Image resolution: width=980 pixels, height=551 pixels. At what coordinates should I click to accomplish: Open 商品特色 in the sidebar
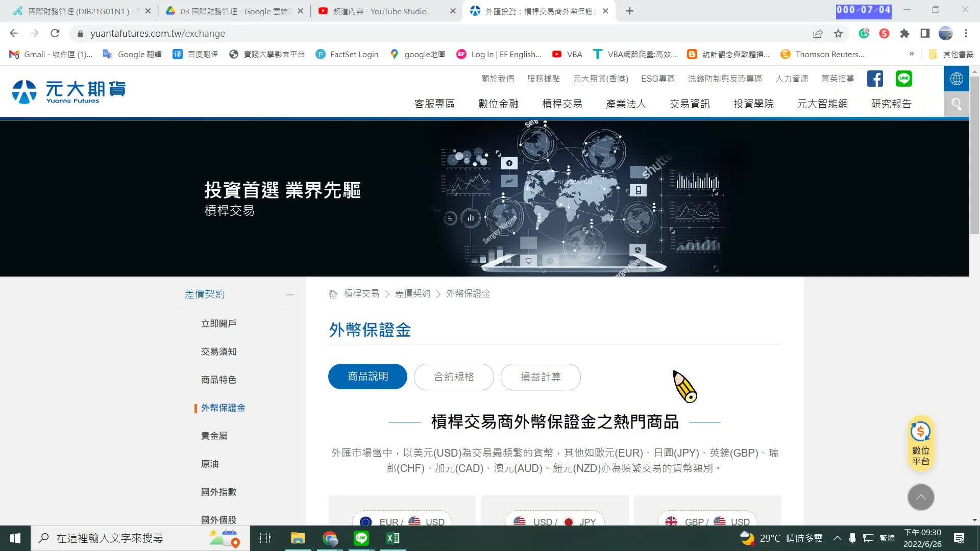coord(218,380)
